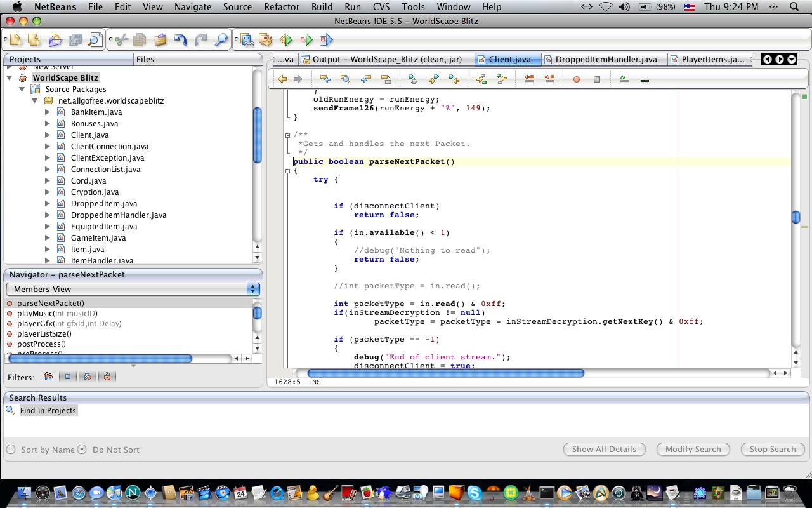Expand the BankItem.java node

48,112
